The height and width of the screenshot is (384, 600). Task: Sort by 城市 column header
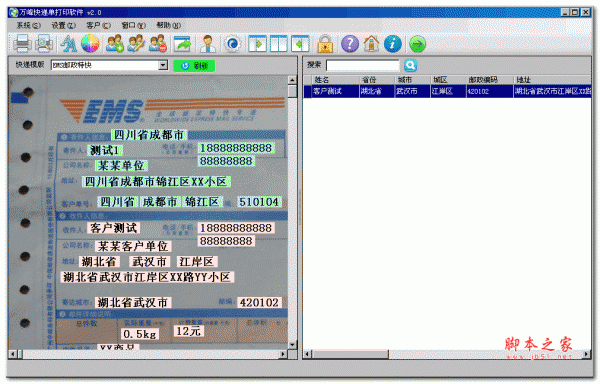pos(412,80)
